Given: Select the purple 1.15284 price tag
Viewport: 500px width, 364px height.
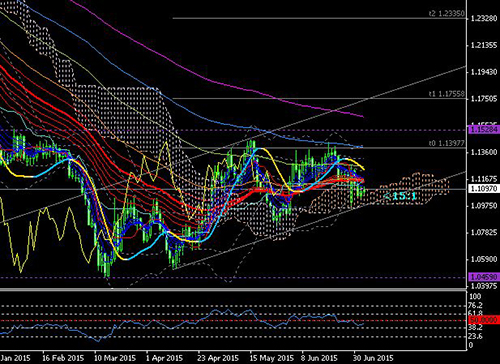Looking at the screenshot, I should [484, 129].
